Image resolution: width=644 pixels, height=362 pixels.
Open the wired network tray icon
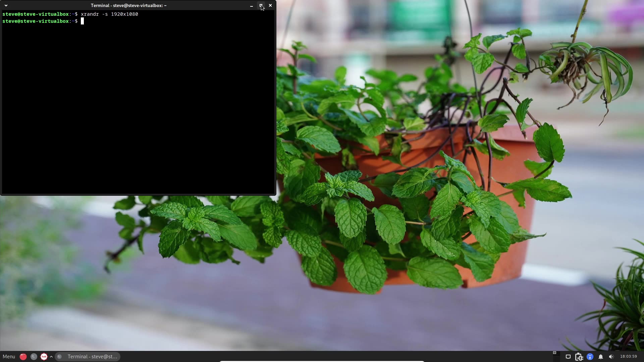coord(568,357)
